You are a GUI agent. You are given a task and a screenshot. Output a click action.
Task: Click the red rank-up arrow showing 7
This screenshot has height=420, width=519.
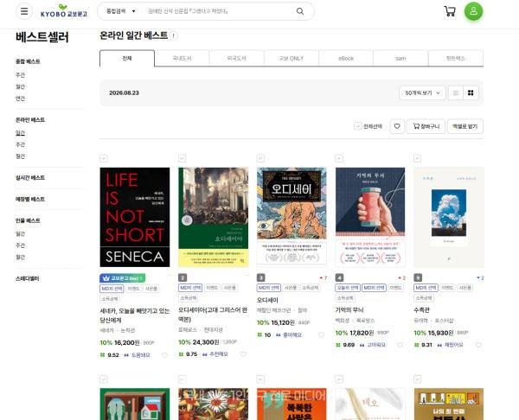pos(323,277)
